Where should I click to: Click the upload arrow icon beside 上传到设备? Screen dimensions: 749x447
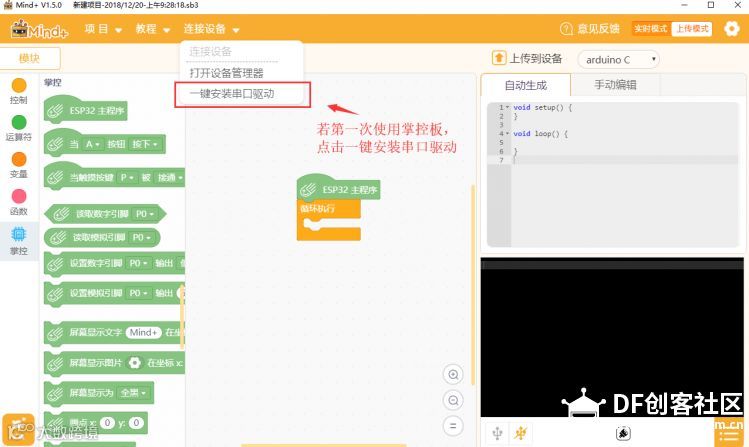point(499,58)
